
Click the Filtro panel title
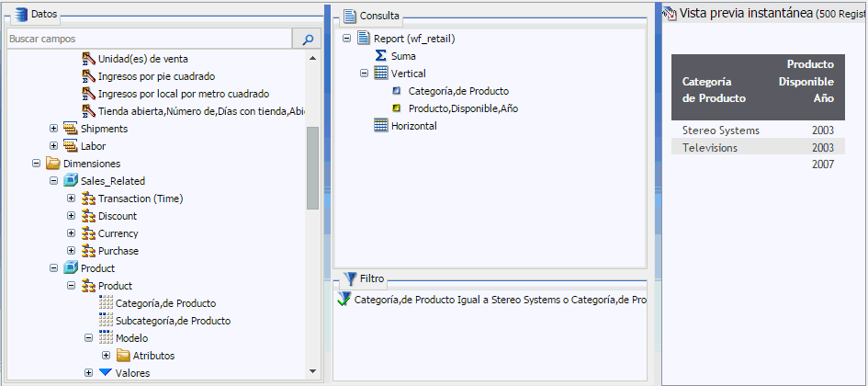tap(371, 279)
